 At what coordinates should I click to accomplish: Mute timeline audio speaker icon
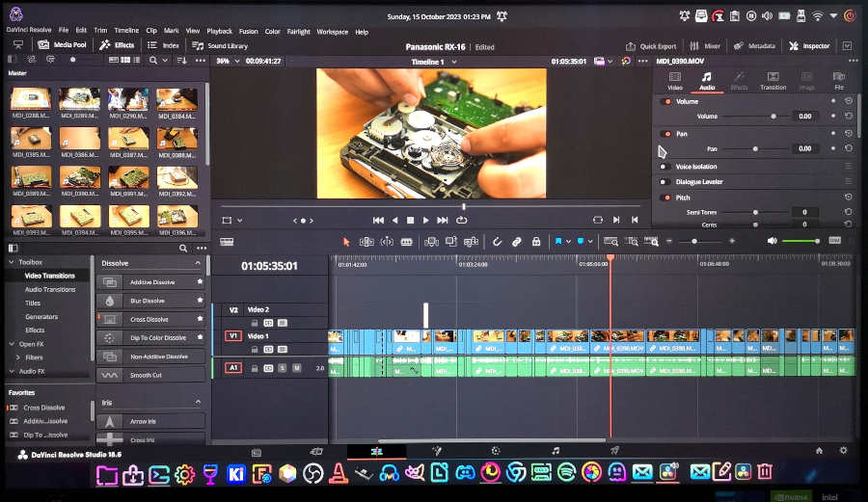[x=772, y=241]
